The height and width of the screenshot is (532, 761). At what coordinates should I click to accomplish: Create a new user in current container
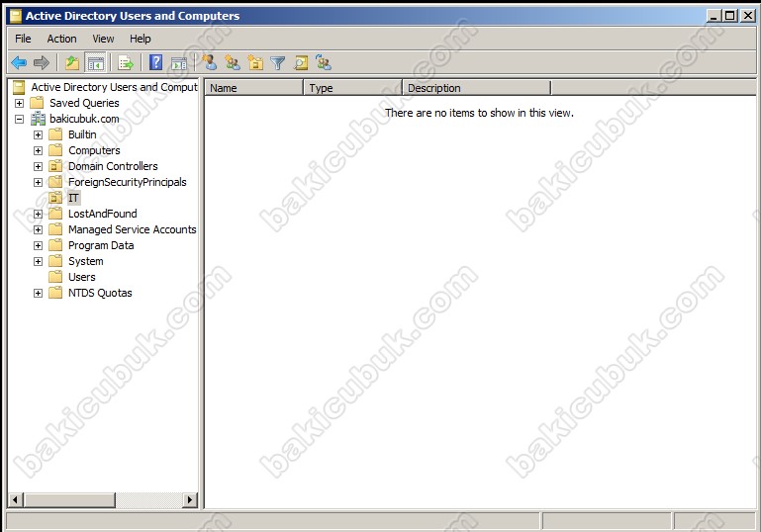click(210, 62)
